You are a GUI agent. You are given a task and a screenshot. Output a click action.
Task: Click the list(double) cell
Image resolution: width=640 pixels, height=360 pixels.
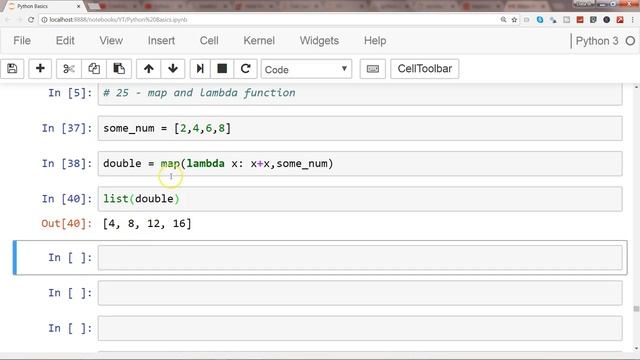coord(360,199)
